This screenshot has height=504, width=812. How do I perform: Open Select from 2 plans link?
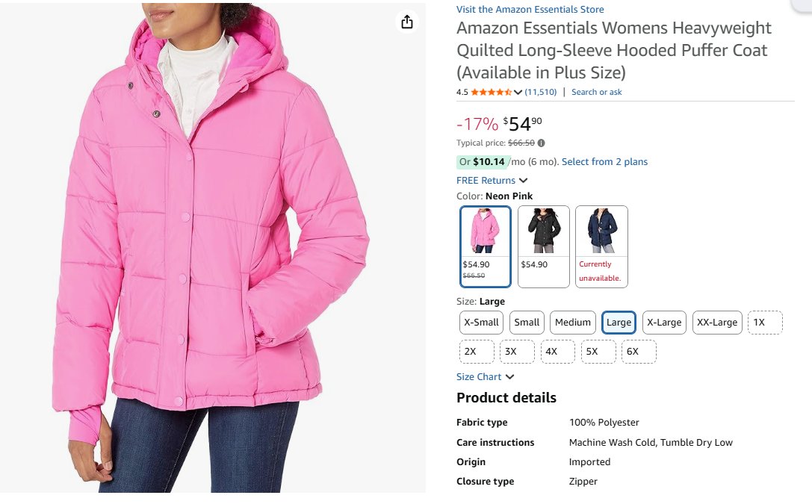pos(604,162)
